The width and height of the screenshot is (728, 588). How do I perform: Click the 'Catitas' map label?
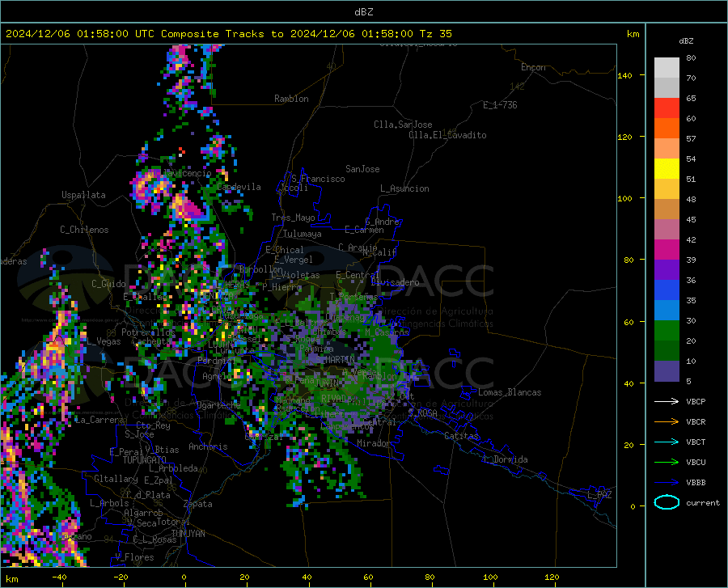462,436
